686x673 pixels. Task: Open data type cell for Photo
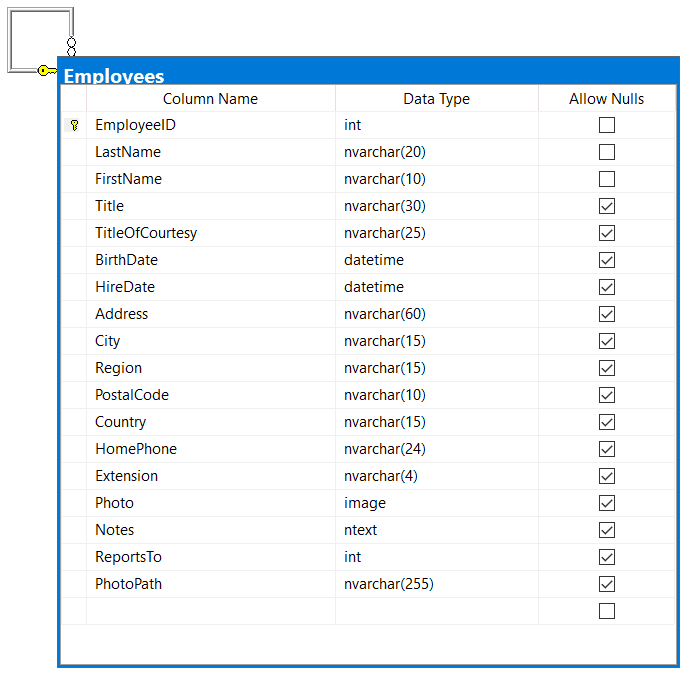[436, 503]
